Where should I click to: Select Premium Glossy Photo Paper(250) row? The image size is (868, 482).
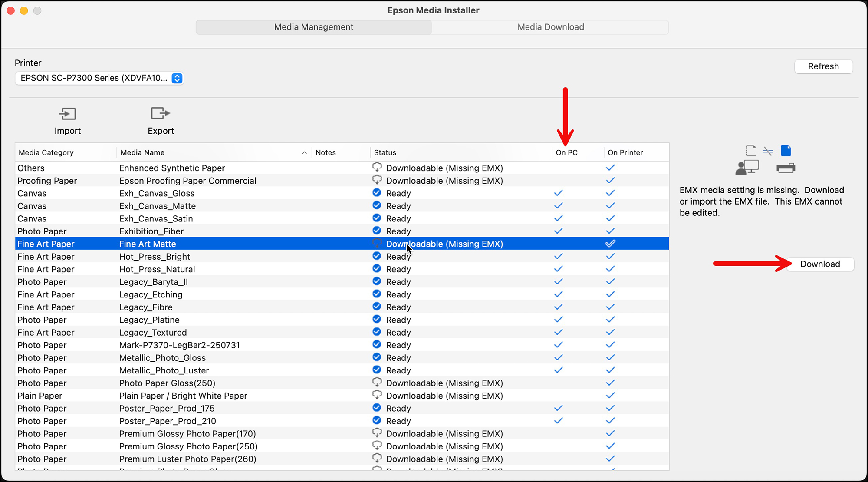coord(342,446)
